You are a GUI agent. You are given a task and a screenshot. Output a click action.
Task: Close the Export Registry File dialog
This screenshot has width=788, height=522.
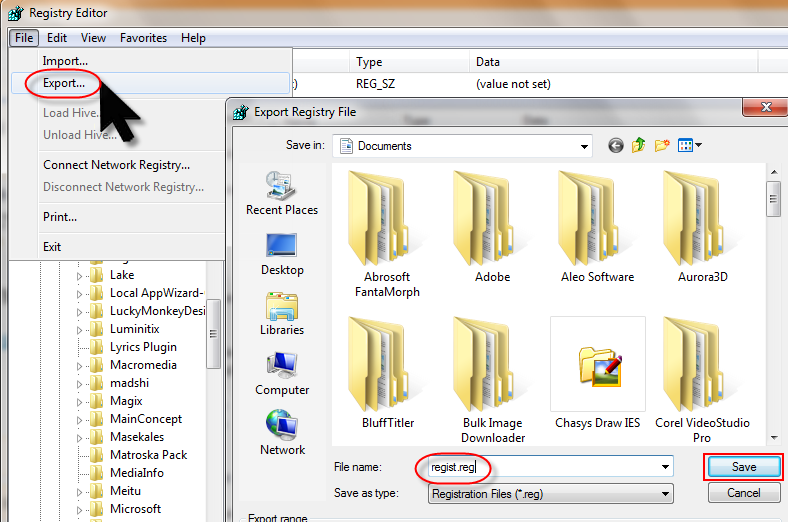click(765, 107)
